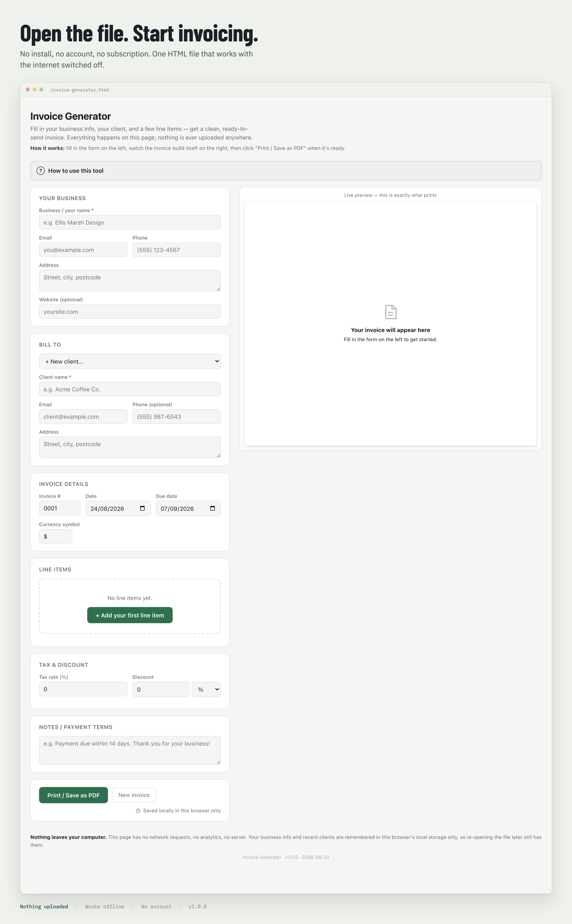Click the TAX & DISCOUNT section heading
Image resolution: width=572 pixels, height=924 pixels.
64,665
